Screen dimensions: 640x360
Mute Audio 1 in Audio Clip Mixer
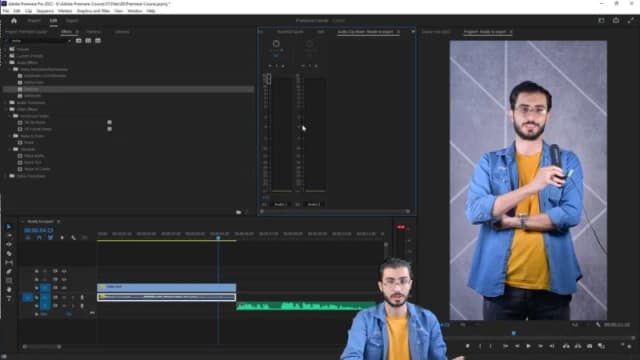pos(270,66)
